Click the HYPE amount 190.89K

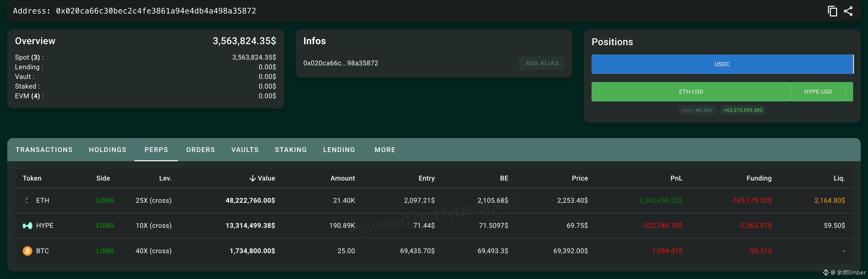tap(342, 225)
